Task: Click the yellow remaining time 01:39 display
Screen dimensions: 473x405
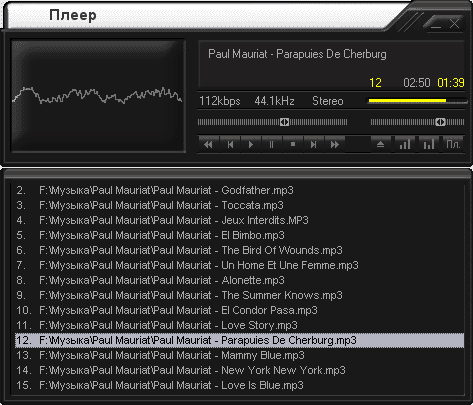Action: (x=451, y=83)
